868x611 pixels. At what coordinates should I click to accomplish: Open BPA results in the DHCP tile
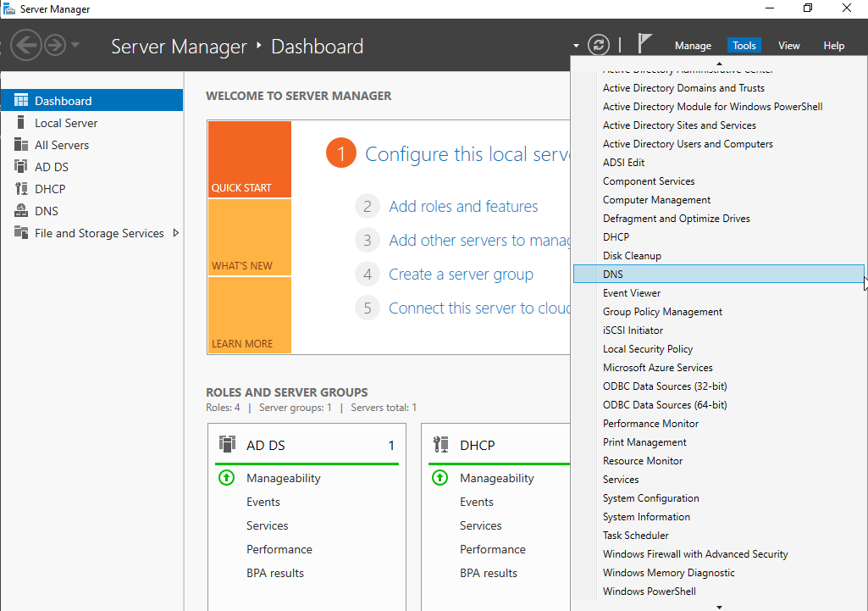[489, 574]
